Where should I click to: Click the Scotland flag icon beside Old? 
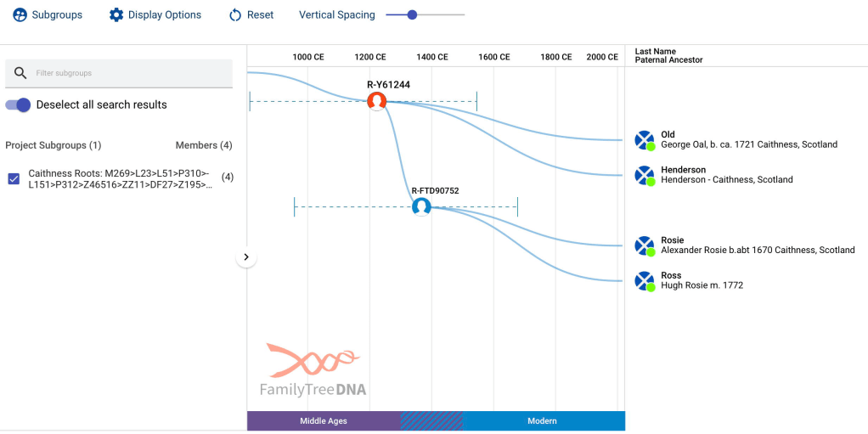click(x=645, y=140)
